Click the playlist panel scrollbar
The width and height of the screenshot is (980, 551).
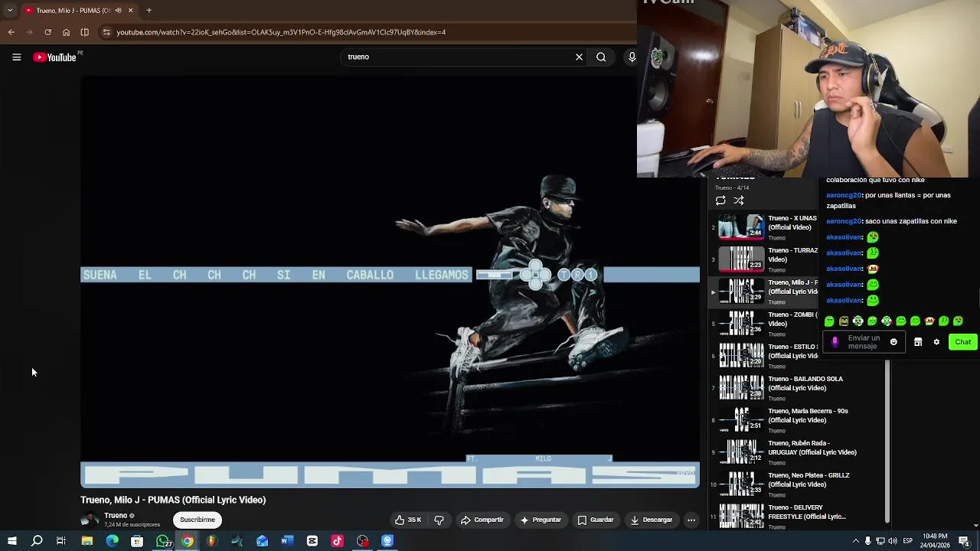(x=887, y=440)
